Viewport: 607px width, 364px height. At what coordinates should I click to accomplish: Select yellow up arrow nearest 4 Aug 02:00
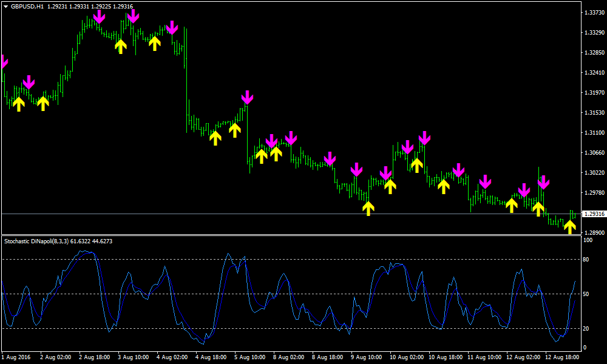155,42
